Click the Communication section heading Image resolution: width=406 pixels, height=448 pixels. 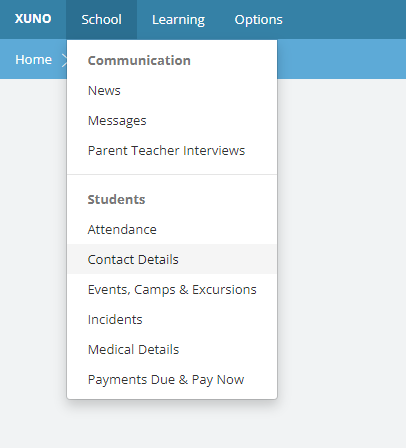click(x=139, y=61)
